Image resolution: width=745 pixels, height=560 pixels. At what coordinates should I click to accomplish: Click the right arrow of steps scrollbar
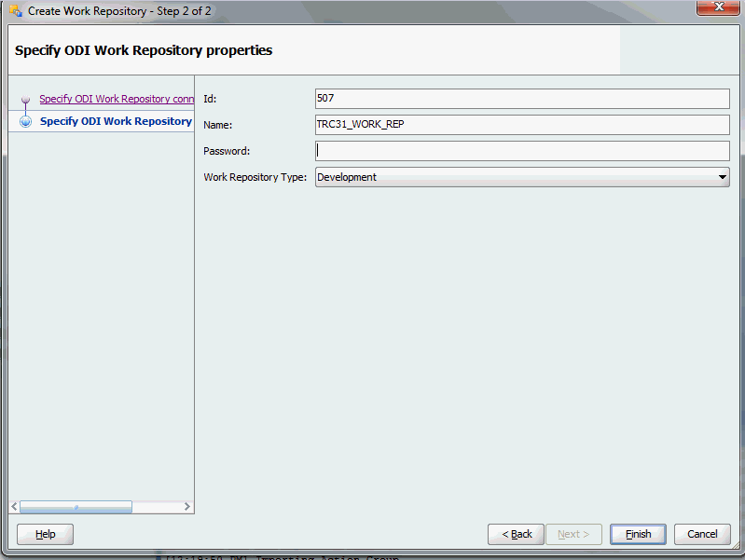(x=187, y=506)
